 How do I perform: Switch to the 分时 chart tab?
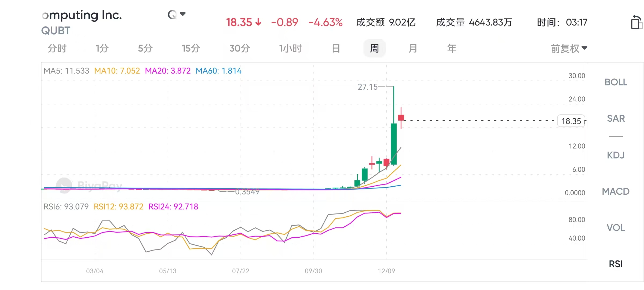point(57,48)
